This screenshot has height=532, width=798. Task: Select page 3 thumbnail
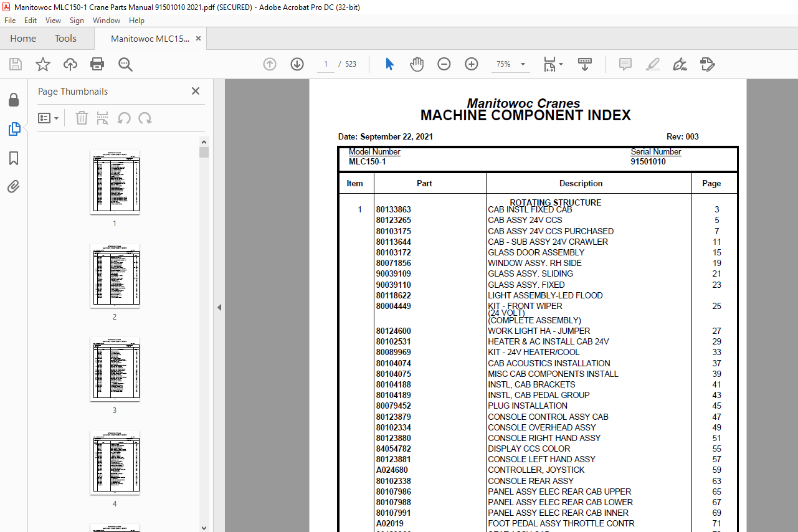[115, 369]
